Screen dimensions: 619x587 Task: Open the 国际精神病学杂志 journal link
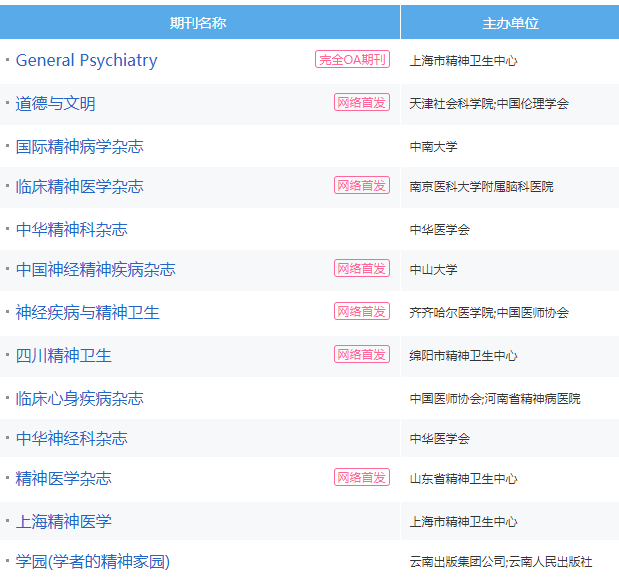click(x=79, y=146)
